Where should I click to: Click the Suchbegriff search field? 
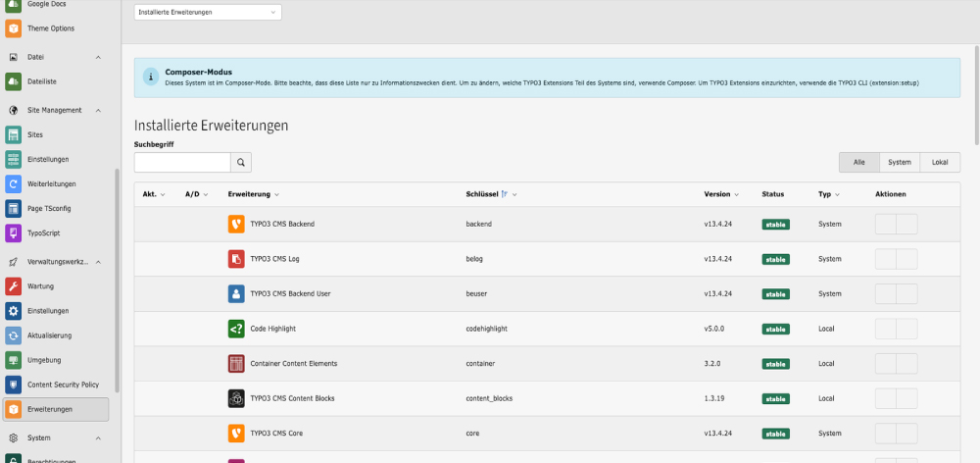[x=182, y=163]
